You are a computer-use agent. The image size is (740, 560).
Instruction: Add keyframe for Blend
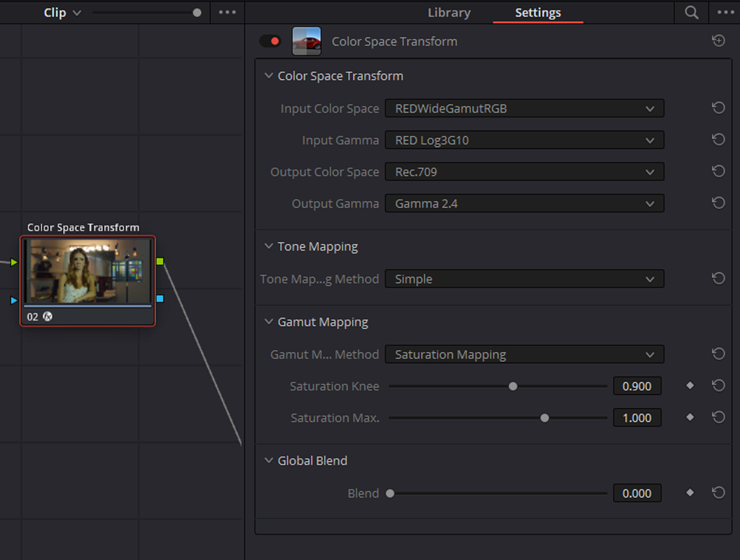coord(690,493)
